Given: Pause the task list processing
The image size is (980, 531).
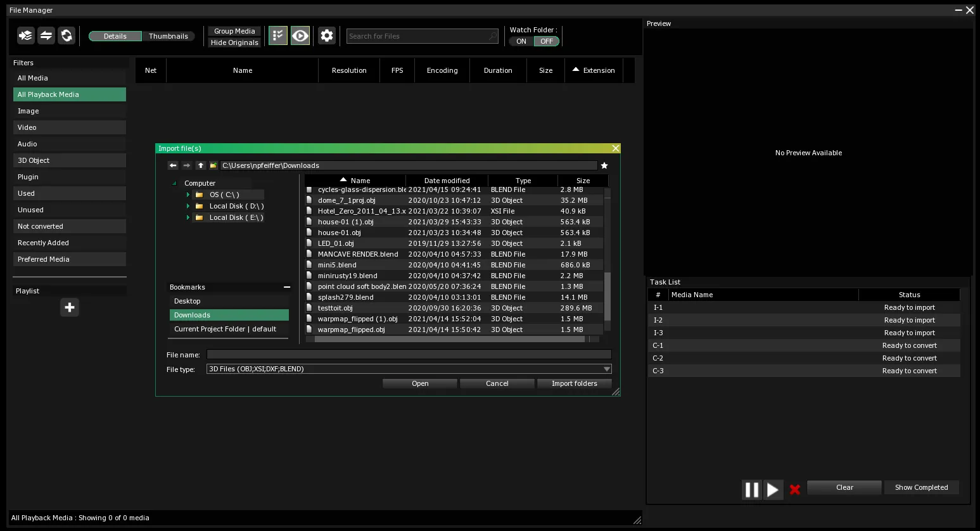Looking at the screenshot, I should click(751, 489).
